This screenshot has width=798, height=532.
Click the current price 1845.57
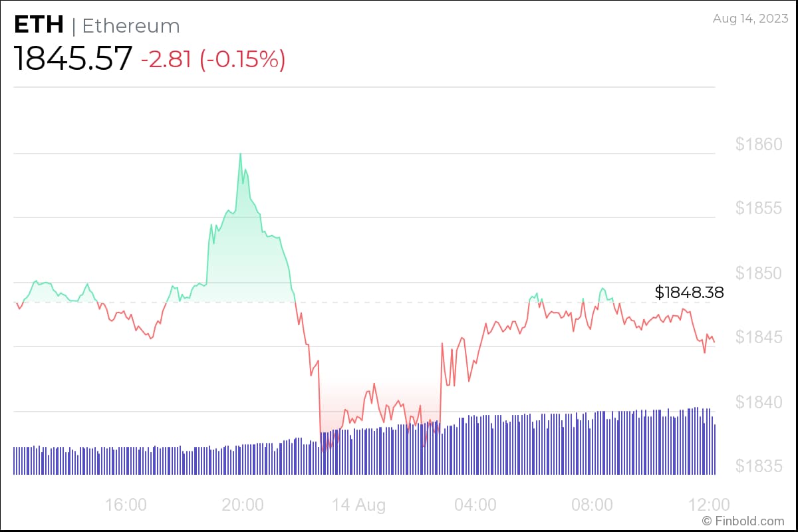click(x=73, y=59)
